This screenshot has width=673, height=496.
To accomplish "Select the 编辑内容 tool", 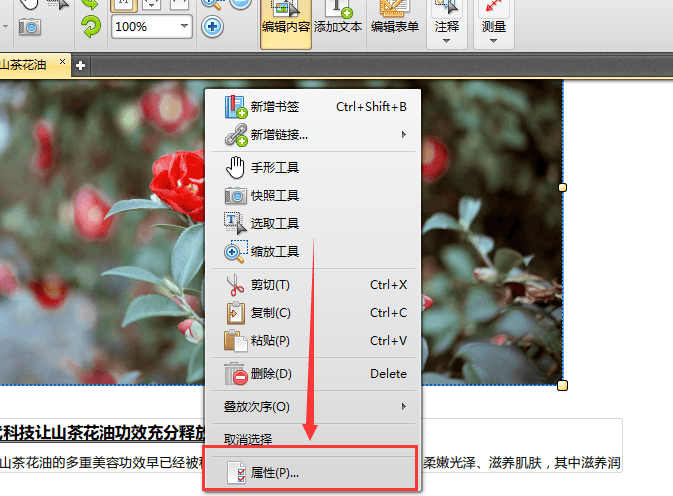I will tap(286, 24).
